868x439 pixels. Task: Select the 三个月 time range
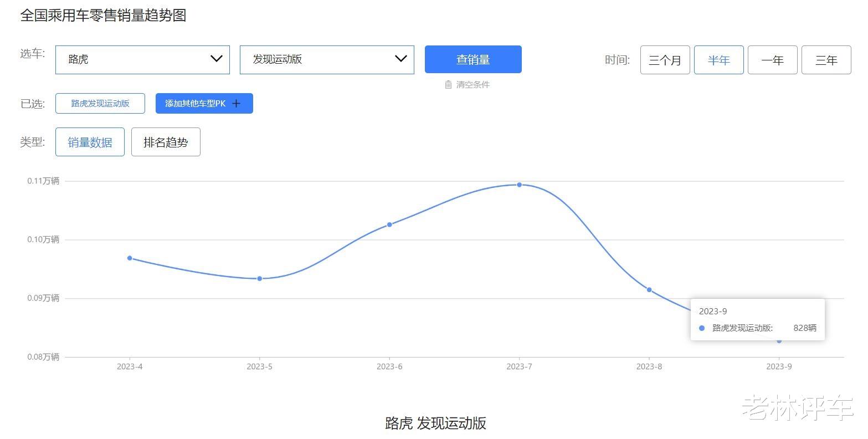[665, 60]
